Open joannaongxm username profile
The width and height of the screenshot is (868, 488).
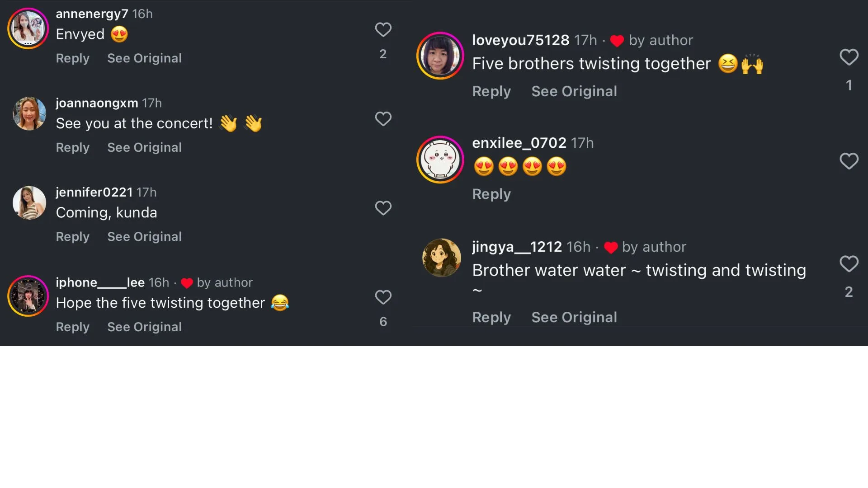(x=97, y=103)
